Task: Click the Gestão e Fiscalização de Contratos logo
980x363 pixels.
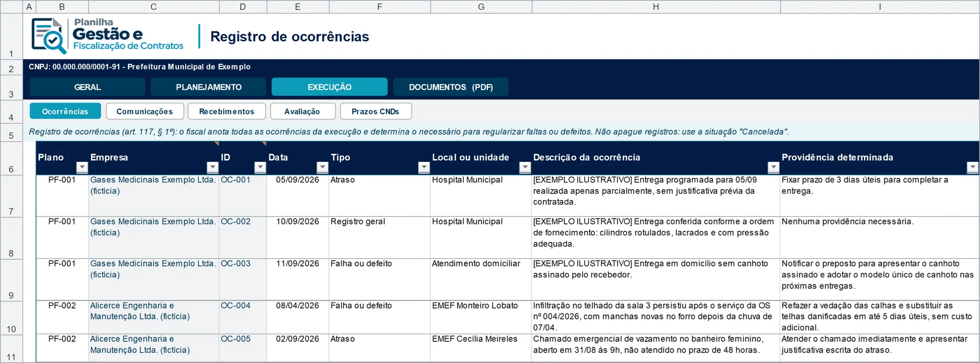Action: (x=107, y=36)
